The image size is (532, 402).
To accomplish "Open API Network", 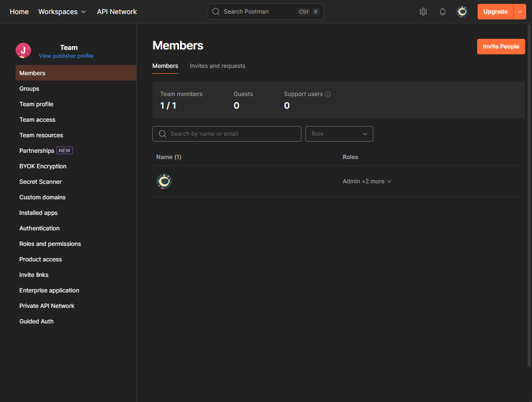I will coord(116,12).
